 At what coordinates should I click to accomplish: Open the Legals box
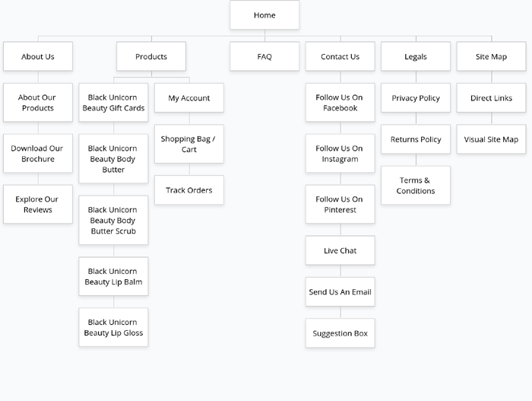pos(416,57)
